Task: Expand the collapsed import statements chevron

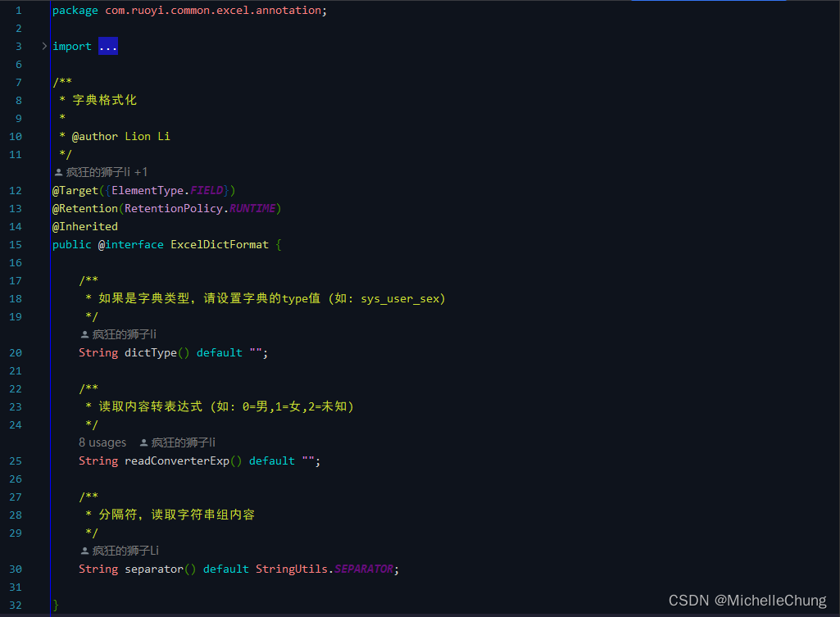Action: pyautogui.click(x=43, y=46)
